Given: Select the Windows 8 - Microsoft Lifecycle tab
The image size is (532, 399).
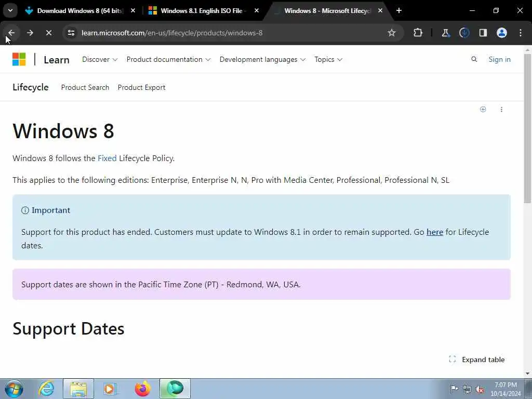Looking at the screenshot, I should (327, 11).
